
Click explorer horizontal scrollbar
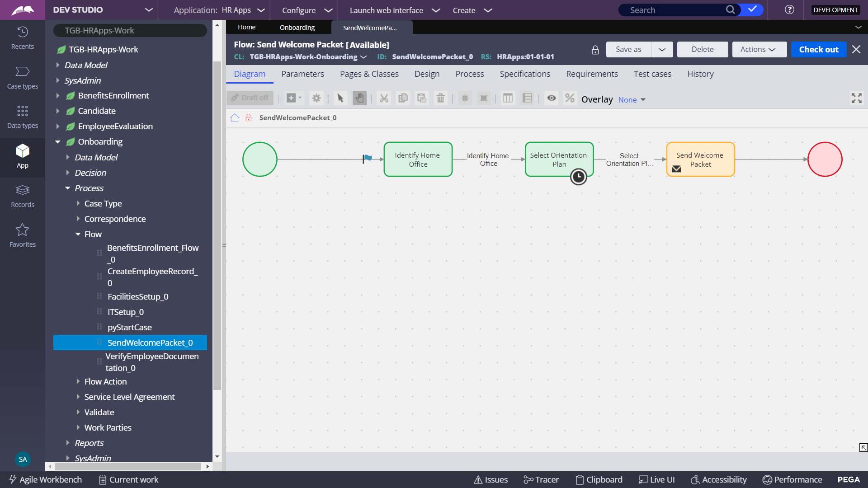tap(128, 466)
